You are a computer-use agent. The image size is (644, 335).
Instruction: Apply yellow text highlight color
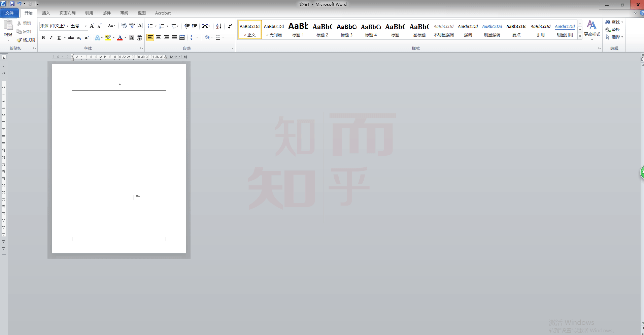(108, 38)
